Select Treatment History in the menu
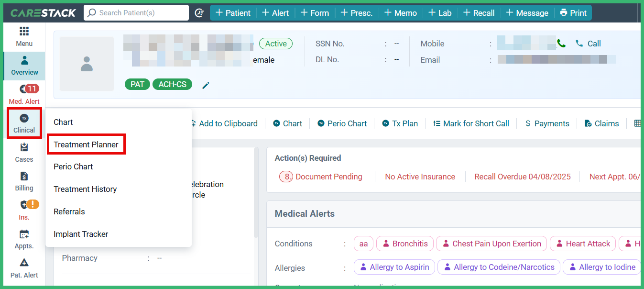The height and width of the screenshot is (289, 644). [x=85, y=189]
